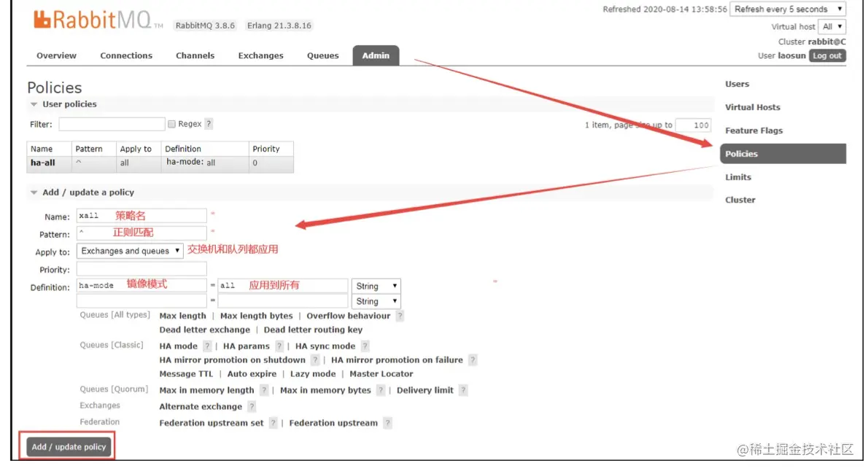Screen dimensions: 868x471
Task: Open Feature Flags in the sidebar
Action: [x=753, y=131]
